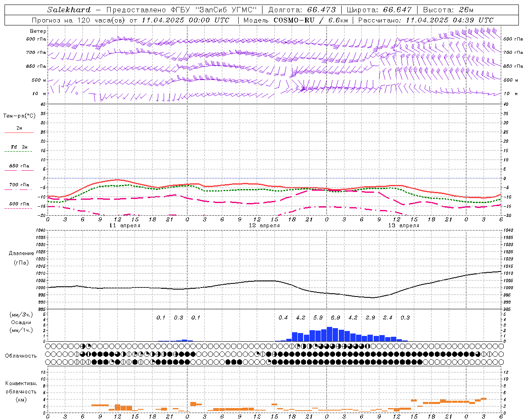Click the Тем-ра(°C) temperature panel label
The width and height of the screenshot is (525, 420).
pyautogui.click(x=19, y=116)
